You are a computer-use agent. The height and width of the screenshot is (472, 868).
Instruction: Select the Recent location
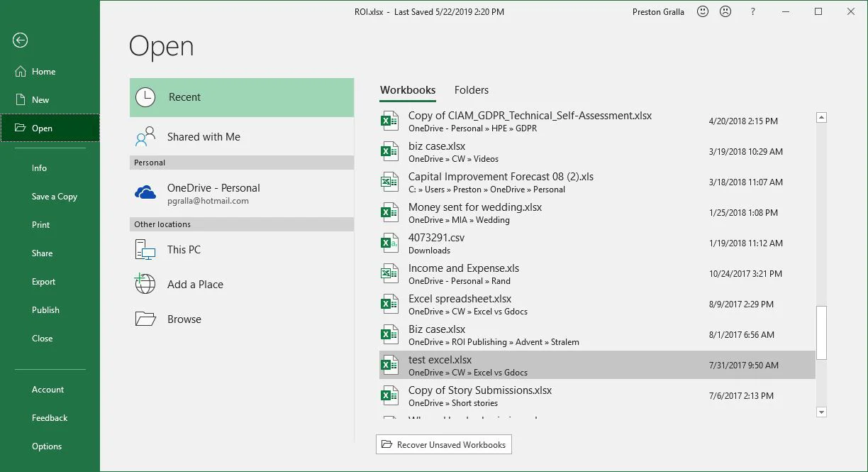coord(242,97)
